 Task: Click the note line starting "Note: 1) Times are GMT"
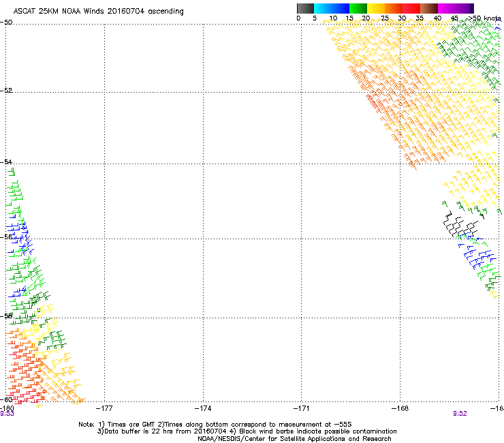tap(215, 425)
